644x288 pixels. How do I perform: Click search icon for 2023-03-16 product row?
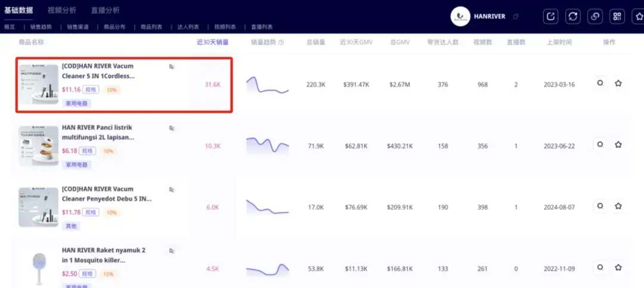[x=600, y=83]
